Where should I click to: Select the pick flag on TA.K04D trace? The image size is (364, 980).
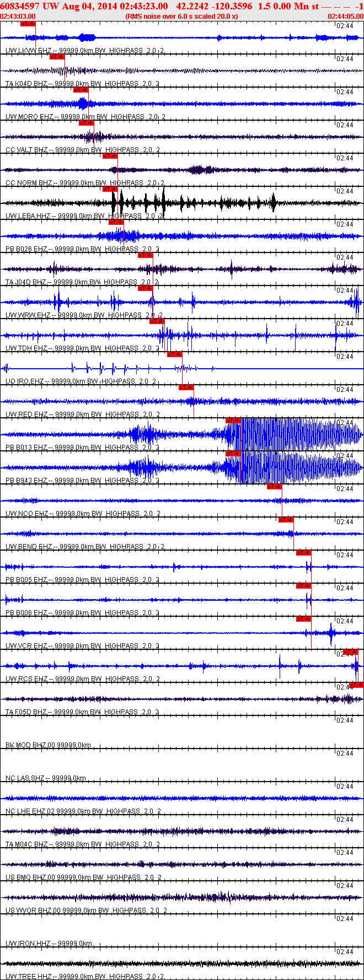click(x=57, y=57)
